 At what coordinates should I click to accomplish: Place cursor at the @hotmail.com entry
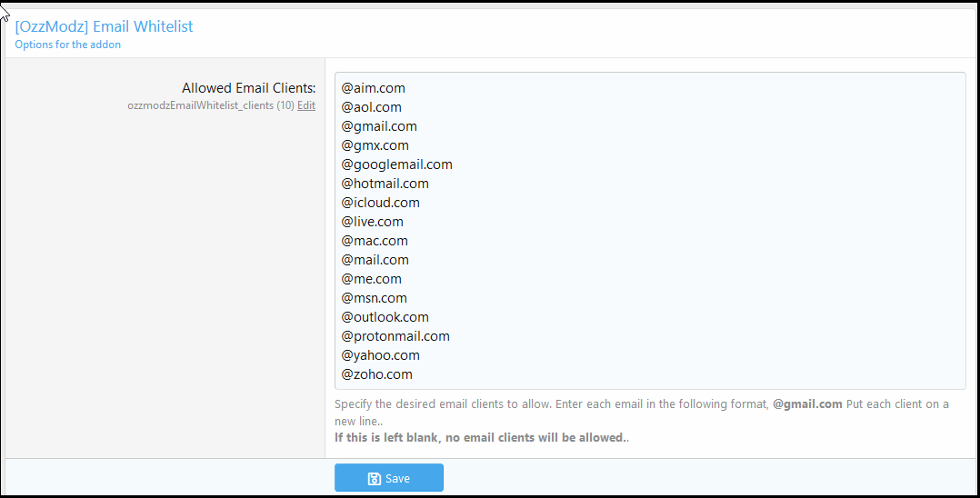pos(385,184)
